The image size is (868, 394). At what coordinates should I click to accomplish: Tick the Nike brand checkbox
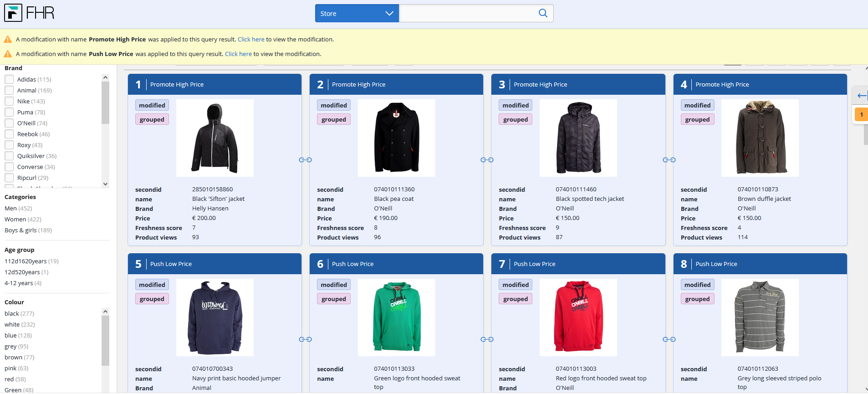[x=9, y=101]
